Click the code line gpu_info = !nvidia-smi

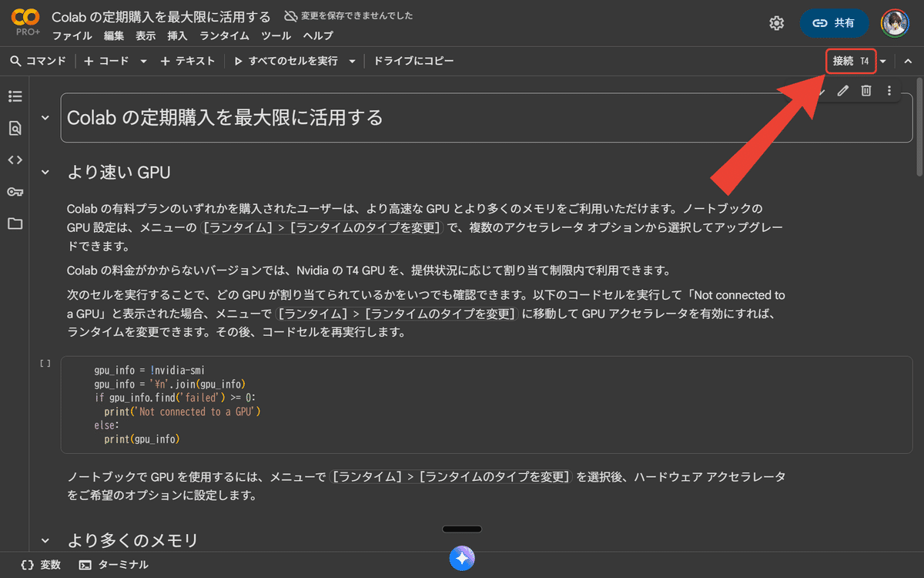coord(149,371)
